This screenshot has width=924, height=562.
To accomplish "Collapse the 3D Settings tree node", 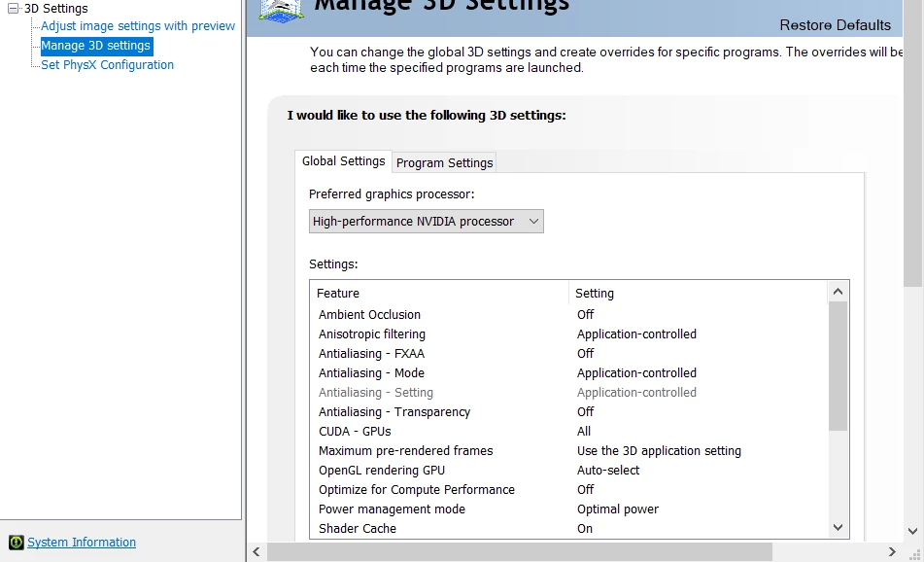I will 13,8.
